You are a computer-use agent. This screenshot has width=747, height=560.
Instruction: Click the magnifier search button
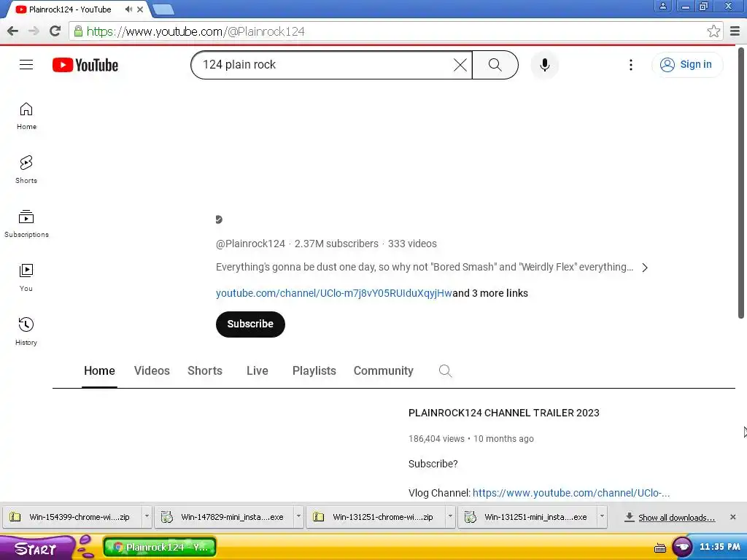coord(495,65)
